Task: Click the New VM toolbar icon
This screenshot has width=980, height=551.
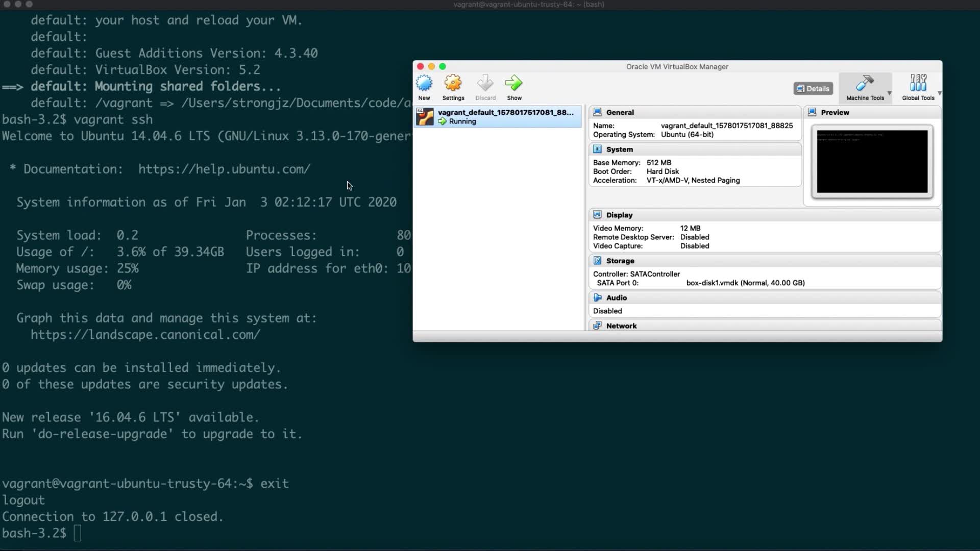Action: 424,84
